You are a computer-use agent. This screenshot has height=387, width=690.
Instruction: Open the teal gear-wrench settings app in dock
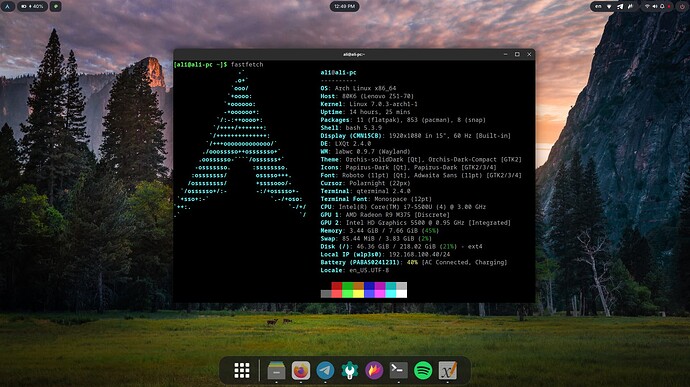pos(350,370)
